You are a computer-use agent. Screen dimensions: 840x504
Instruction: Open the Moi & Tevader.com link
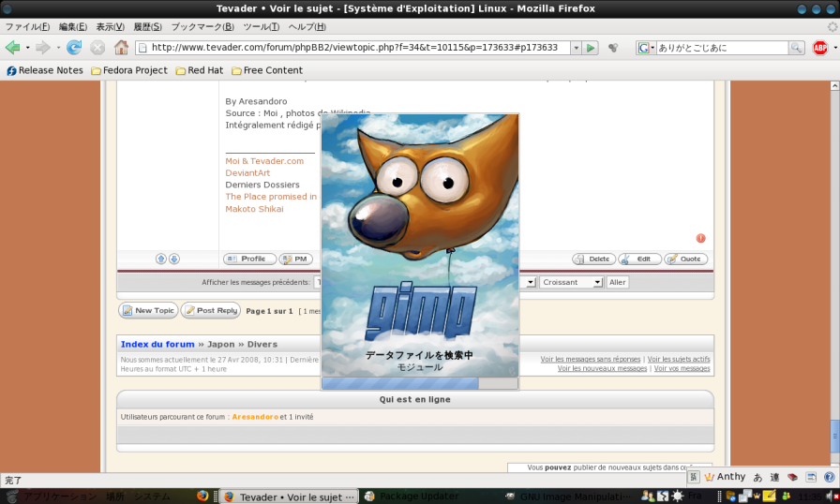click(x=264, y=161)
